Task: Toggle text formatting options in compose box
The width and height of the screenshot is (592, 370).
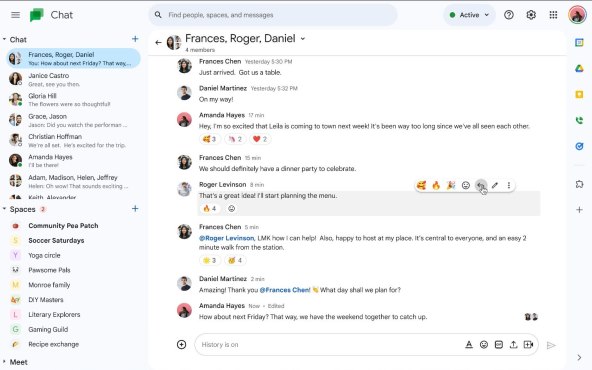Action: tap(469, 345)
